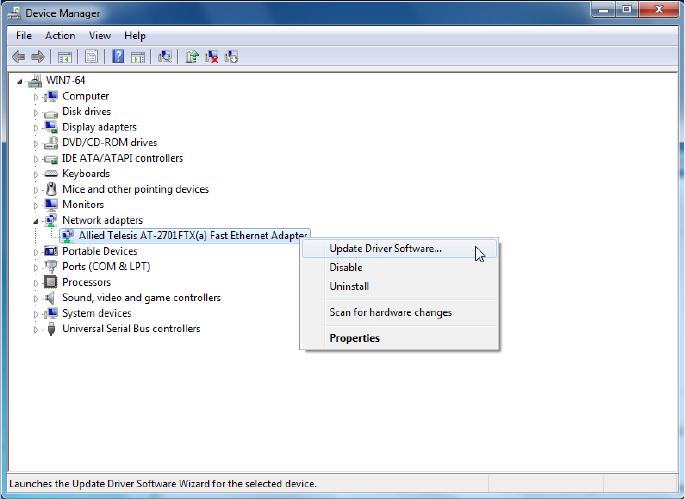The image size is (685, 499).
Task: Expand the IDE ATA/ATAPI controllers node
Action: (x=36, y=159)
